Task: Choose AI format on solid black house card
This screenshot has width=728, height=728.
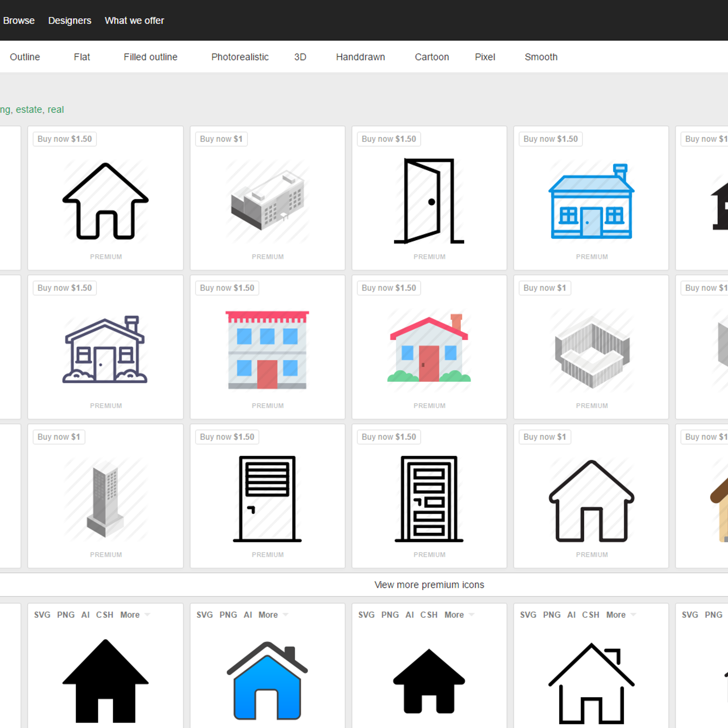Action: tap(86, 615)
